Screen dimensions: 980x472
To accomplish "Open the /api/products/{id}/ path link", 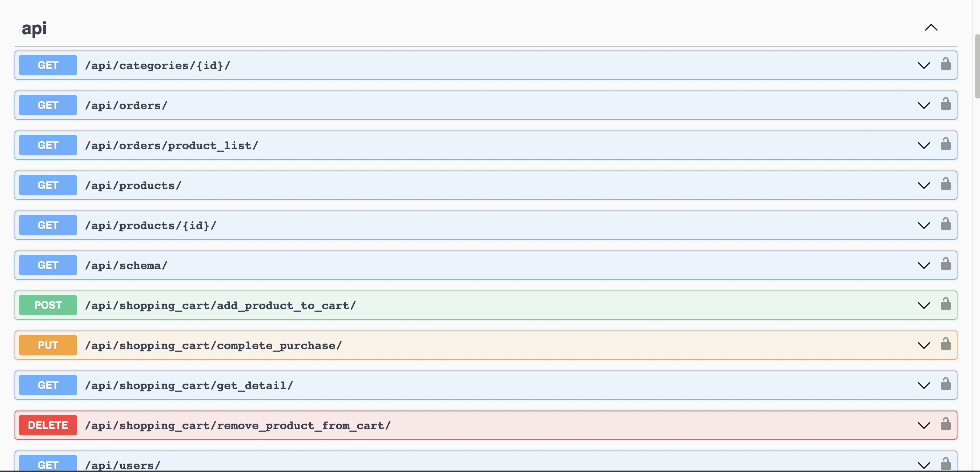I will [150, 225].
